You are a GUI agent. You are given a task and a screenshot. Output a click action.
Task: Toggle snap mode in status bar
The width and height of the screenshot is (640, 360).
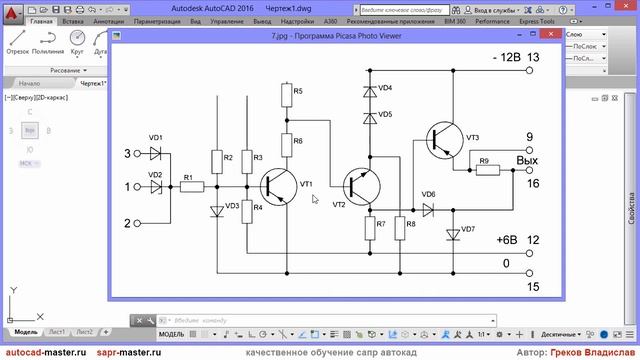coord(204,334)
